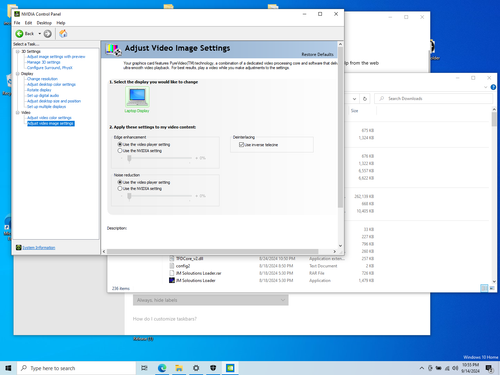Open Task View from the taskbar

pos(144,368)
